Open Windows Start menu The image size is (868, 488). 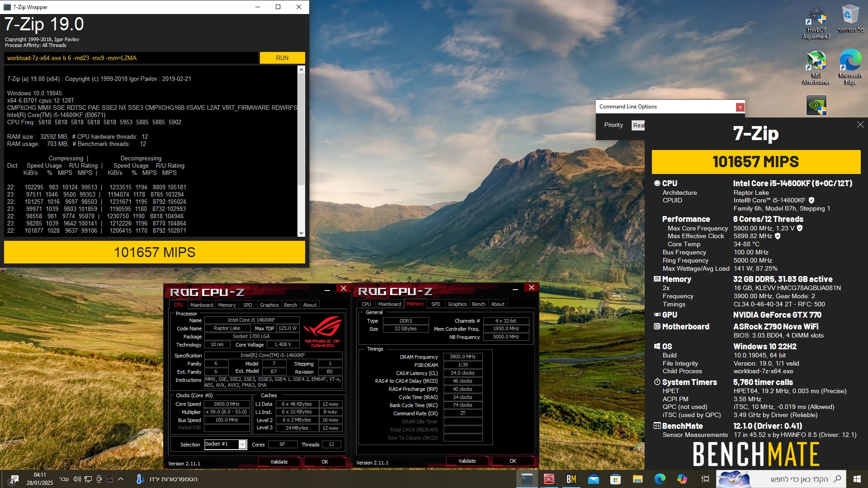click(857, 479)
